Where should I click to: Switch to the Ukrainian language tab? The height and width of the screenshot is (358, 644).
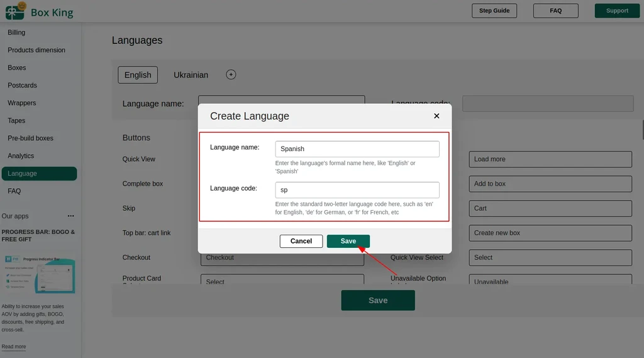[191, 75]
